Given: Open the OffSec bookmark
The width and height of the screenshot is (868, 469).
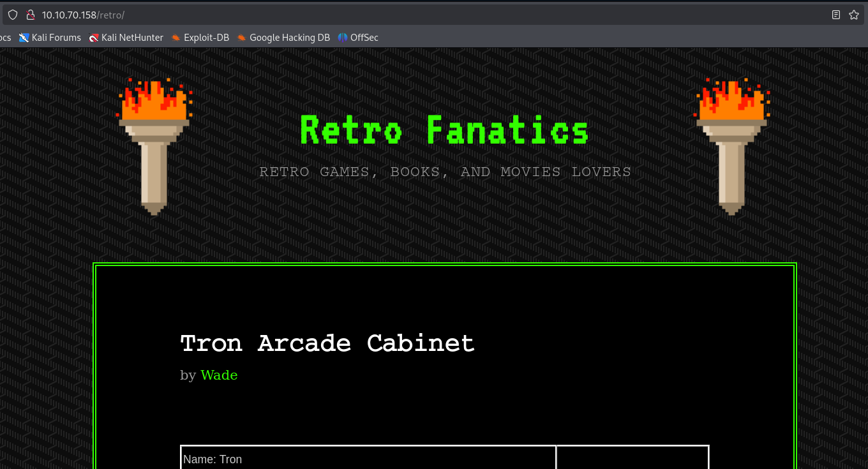Looking at the screenshot, I should tap(358, 38).
